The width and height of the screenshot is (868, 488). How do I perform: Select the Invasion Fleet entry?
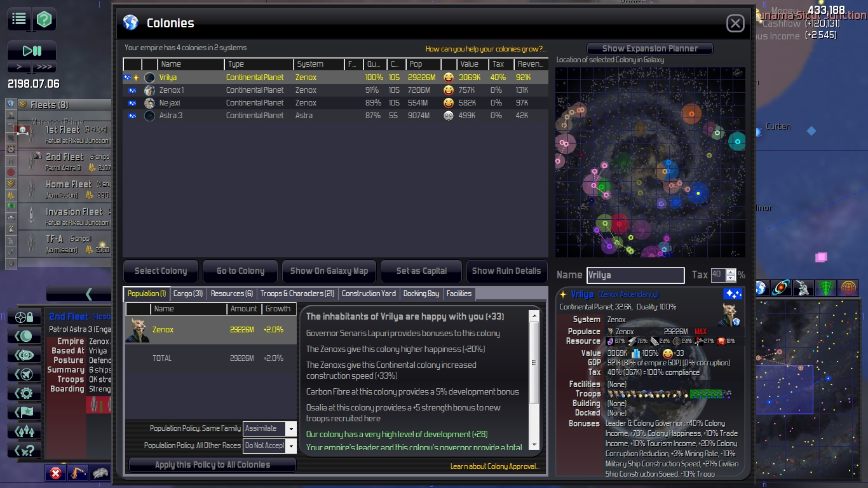(x=65, y=215)
